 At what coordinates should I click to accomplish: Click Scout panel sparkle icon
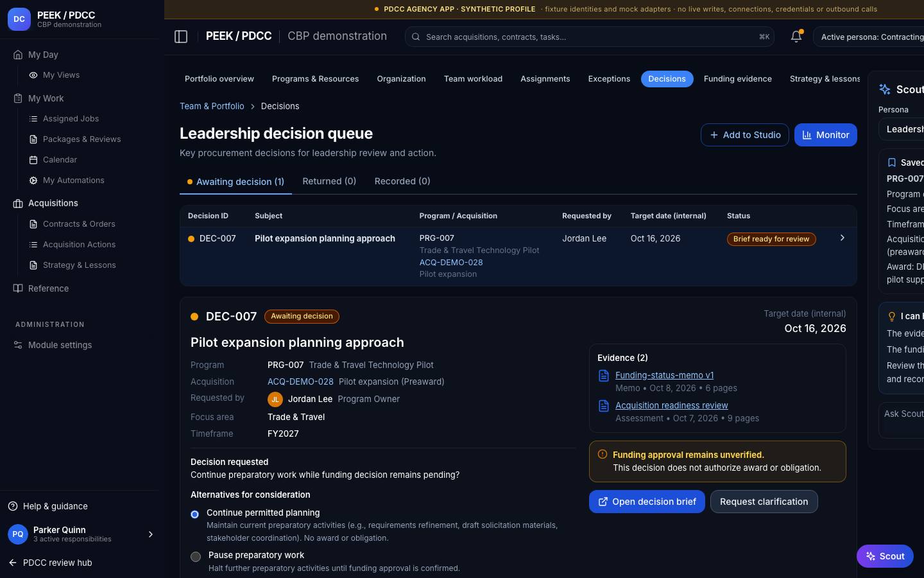885,89
